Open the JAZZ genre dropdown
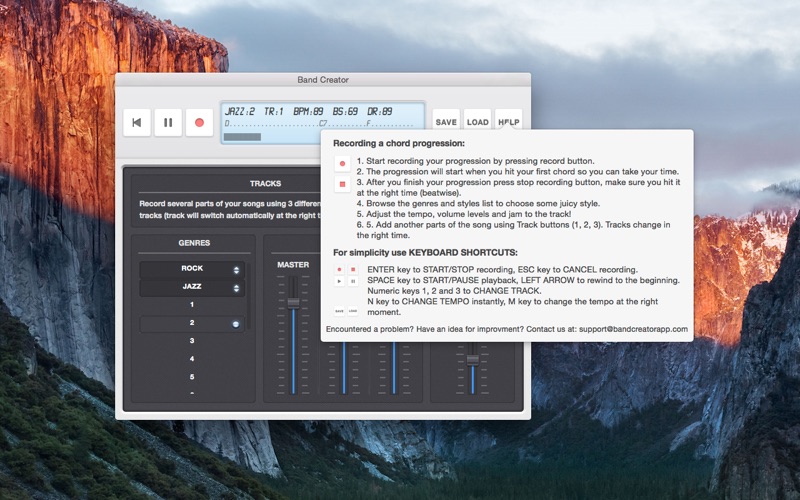The width and height of the screenshot is (800, 500). click(x=192, y=288)
